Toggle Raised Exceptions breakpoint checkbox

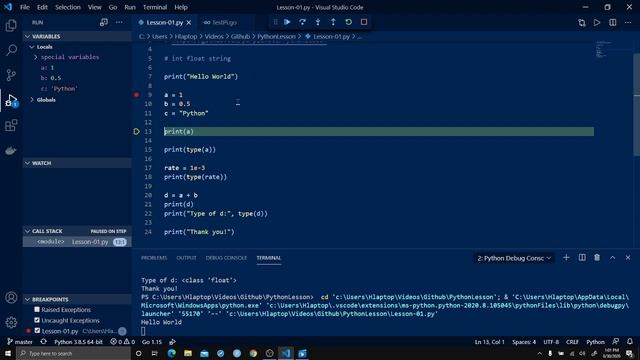coord(37,309)
